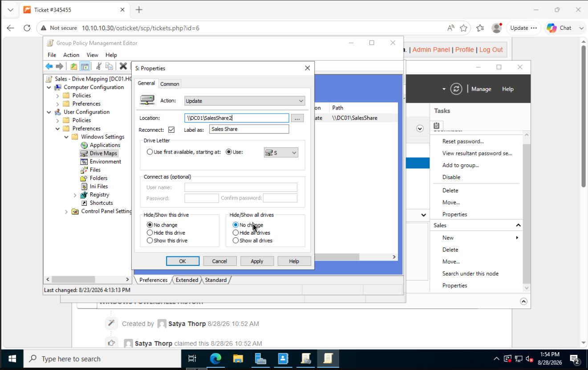The image size is (588, 370).
Task: Switch to the Extended tab
Action: pyautogui.click(x=187, y=280)
